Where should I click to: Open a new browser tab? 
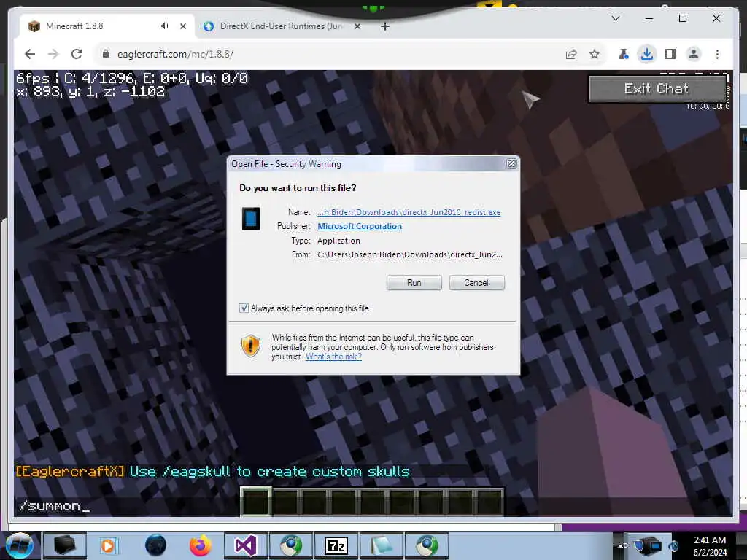click(385, 26)
